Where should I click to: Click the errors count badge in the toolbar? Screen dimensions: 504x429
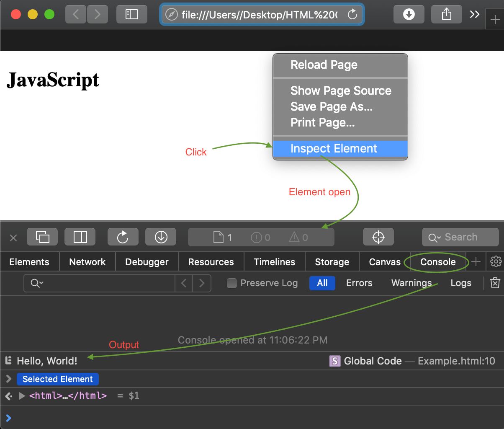[x=260, y=237]
